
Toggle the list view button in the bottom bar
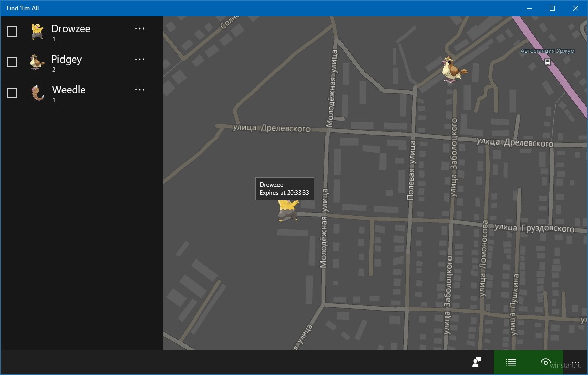click(x=511, y=362)
